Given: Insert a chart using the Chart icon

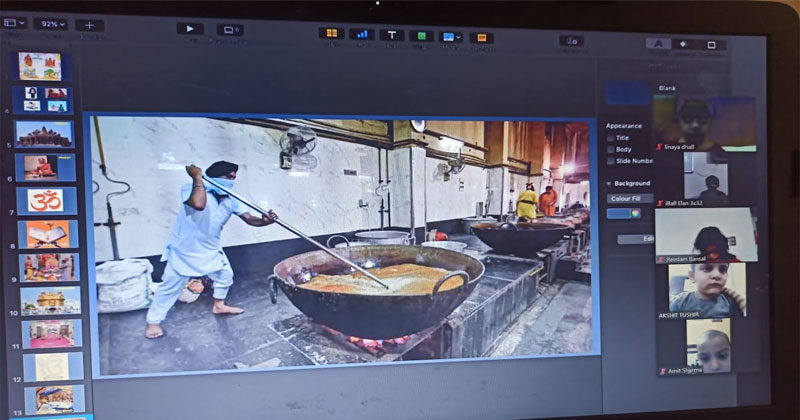Looking at the screenshot, I should click(361, 35).
